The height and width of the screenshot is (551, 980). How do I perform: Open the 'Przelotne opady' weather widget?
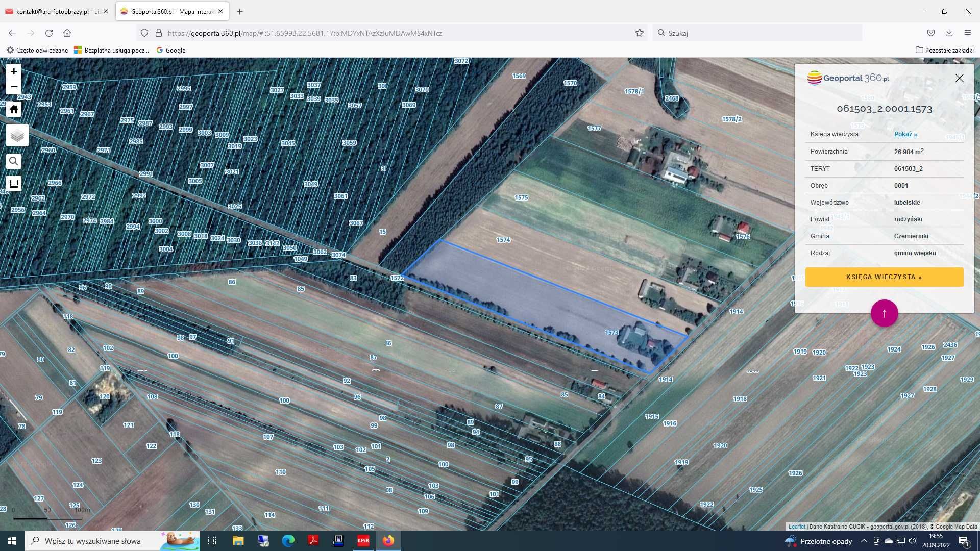[819, 541]
